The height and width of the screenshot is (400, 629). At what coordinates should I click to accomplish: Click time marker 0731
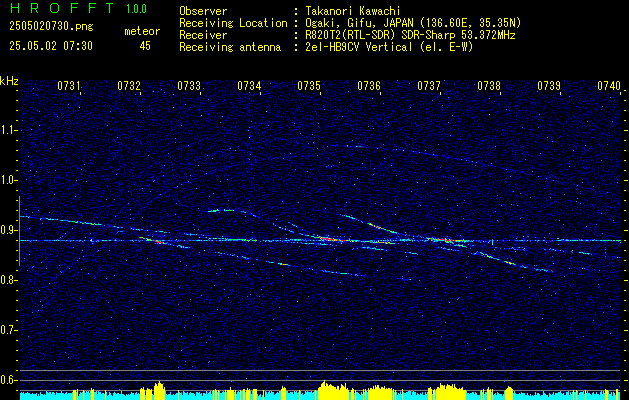(x=69, y=85)
